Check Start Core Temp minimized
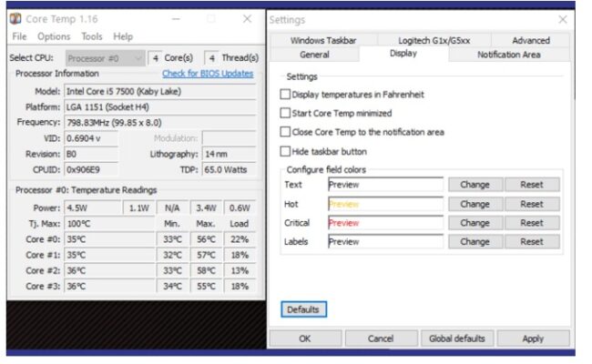The image size is (592, 364). click(286, 113)
